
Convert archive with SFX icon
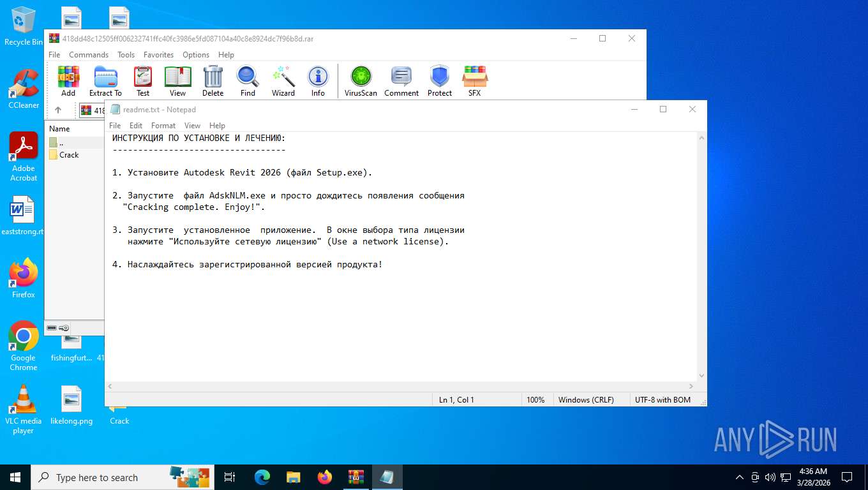(x=475, y=81)
